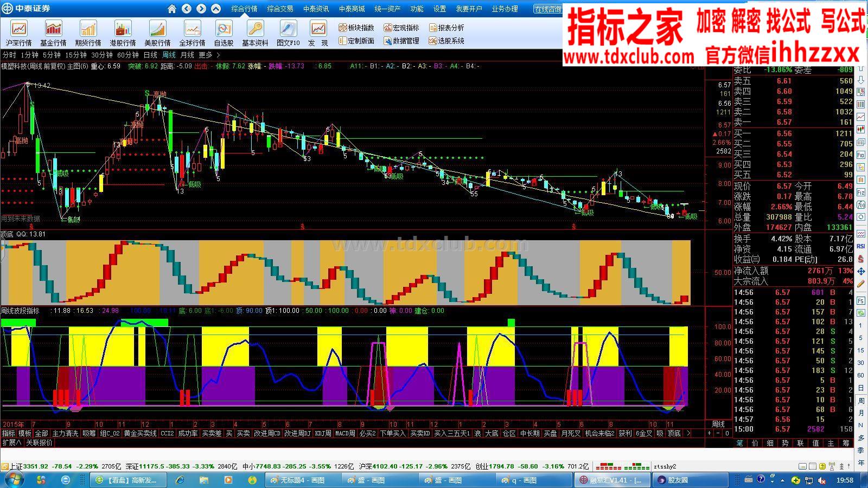This screenshot has height=488, width=868.
Task: Open 选股系统 stock screener
Action: [x=446, y=41]
